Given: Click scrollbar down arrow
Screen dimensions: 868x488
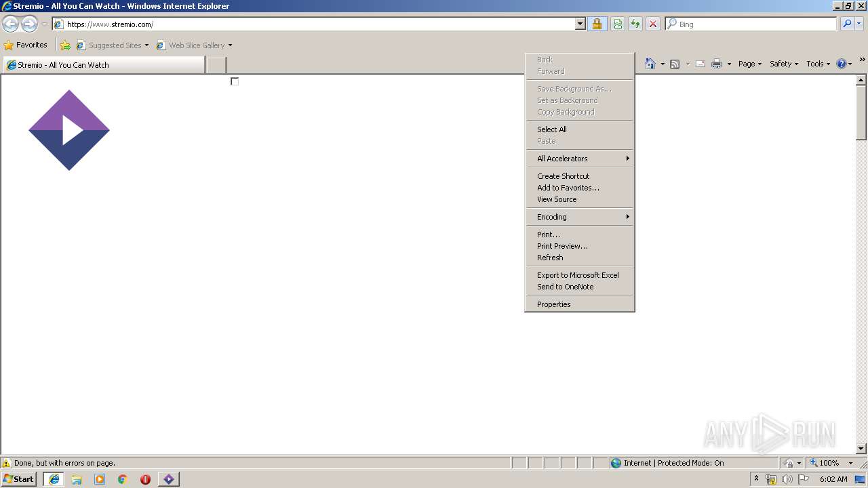Looking at the screenshot, I should [x=861, y=448].
